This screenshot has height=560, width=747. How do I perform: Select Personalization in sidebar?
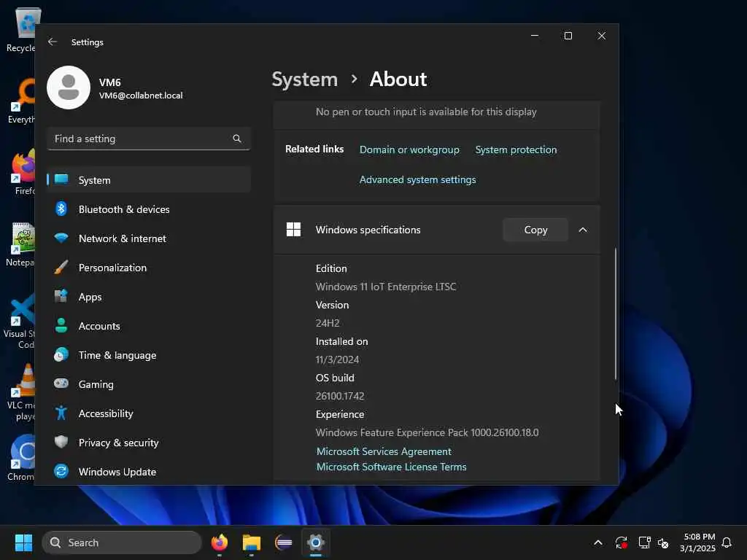[x=149, y=267]
